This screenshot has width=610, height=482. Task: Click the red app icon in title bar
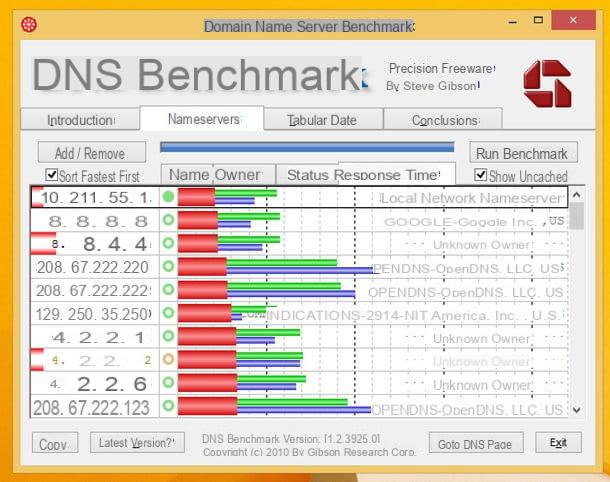click(29, 25)
